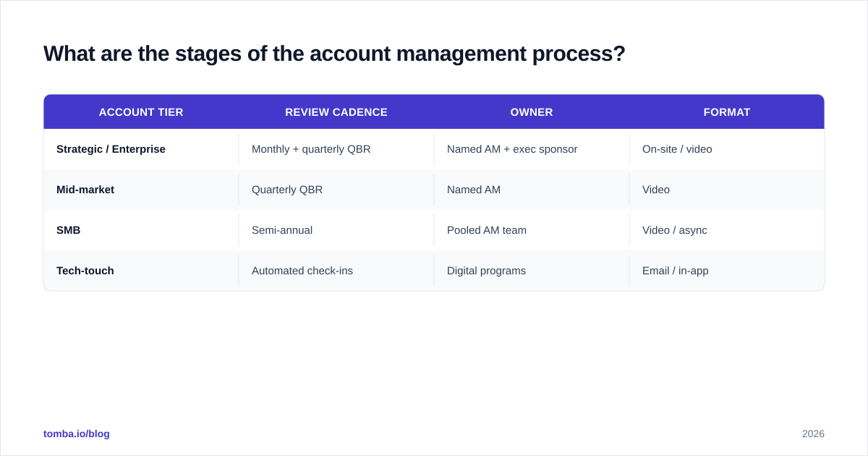This screenshot has width=868, height=456.
Task: Select the Quarterly QBR cell
Action: coord(336,190)
